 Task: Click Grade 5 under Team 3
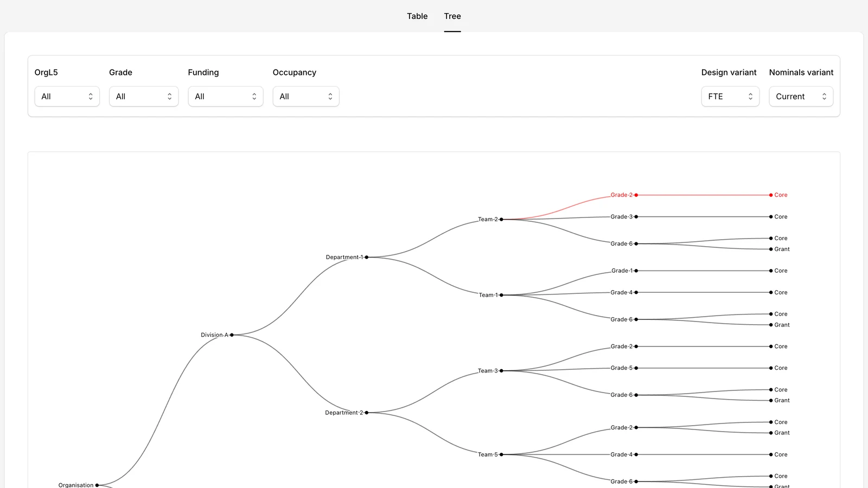(x=636, y=368)
